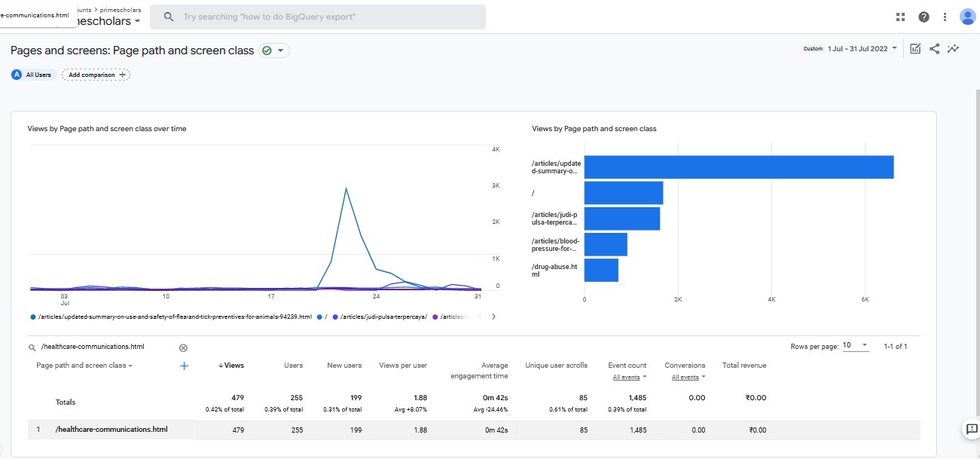The height and width of the screenshot is (459, 980).
Task: Click the search bar at top
Action: pyautogui.click(x=318, y=17)
